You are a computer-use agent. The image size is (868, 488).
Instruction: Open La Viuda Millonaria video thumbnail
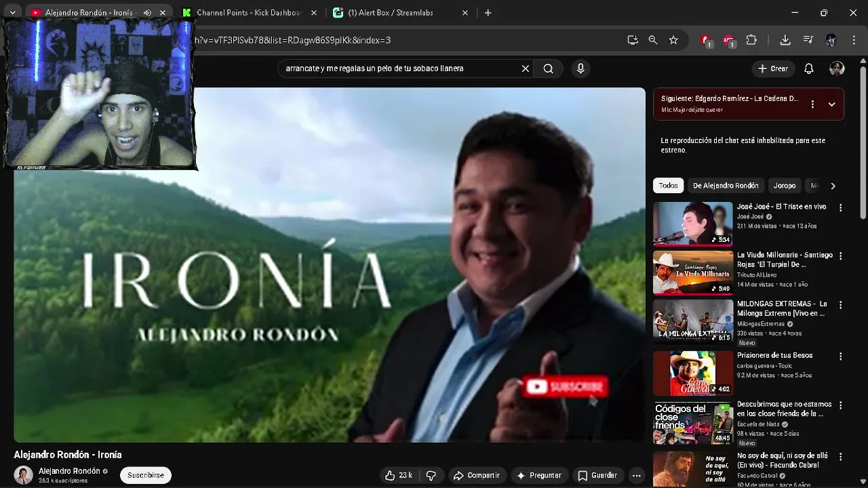pyautogui.click(x=692, y=272)
